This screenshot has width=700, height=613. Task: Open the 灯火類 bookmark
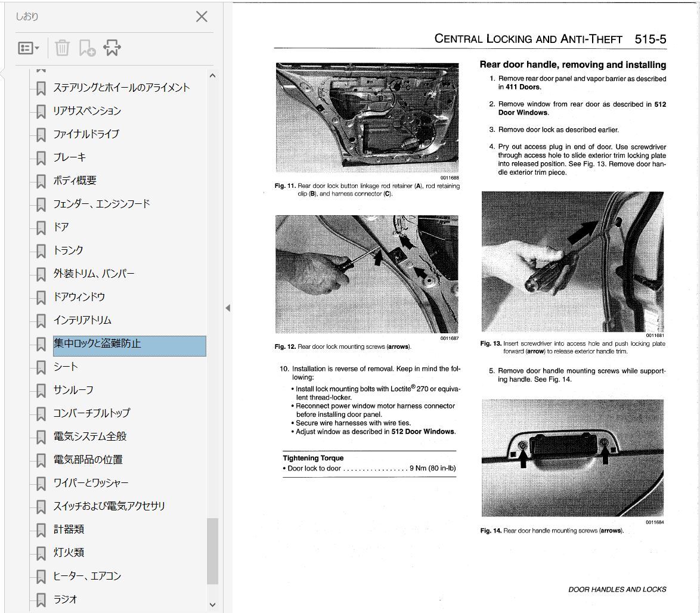tap(69, 552)
